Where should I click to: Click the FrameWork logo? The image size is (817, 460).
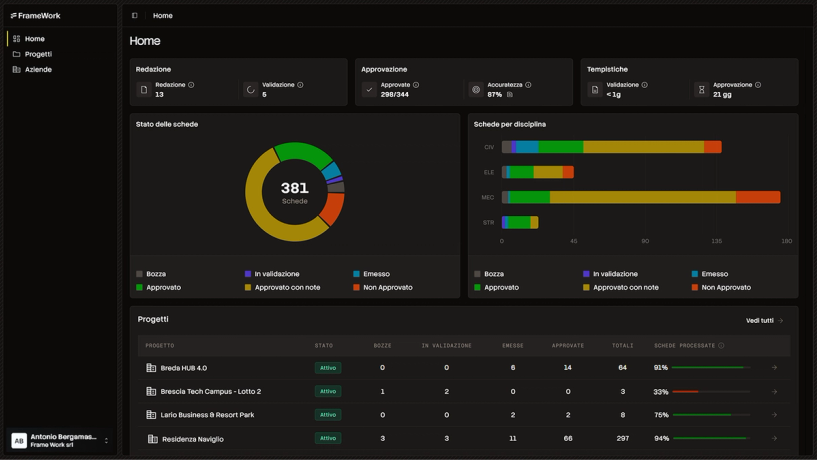tap(35, 16)
